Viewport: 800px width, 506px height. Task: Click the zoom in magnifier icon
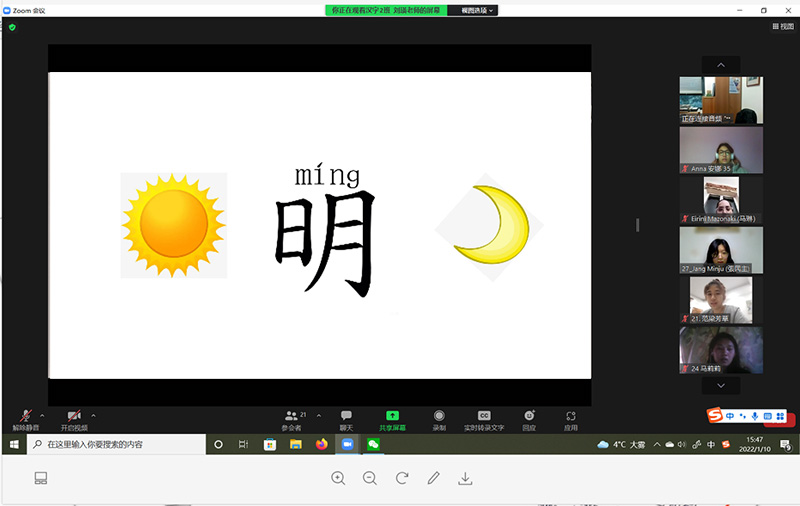coord(338,478)
